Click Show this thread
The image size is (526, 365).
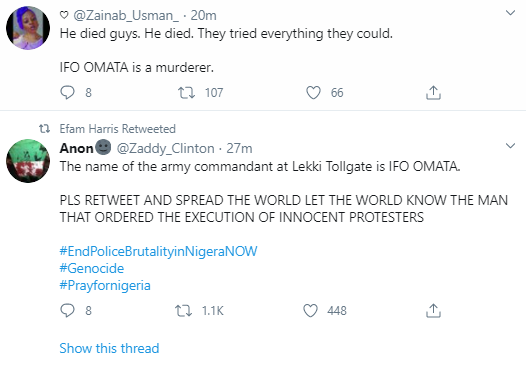tap(109, 348)
